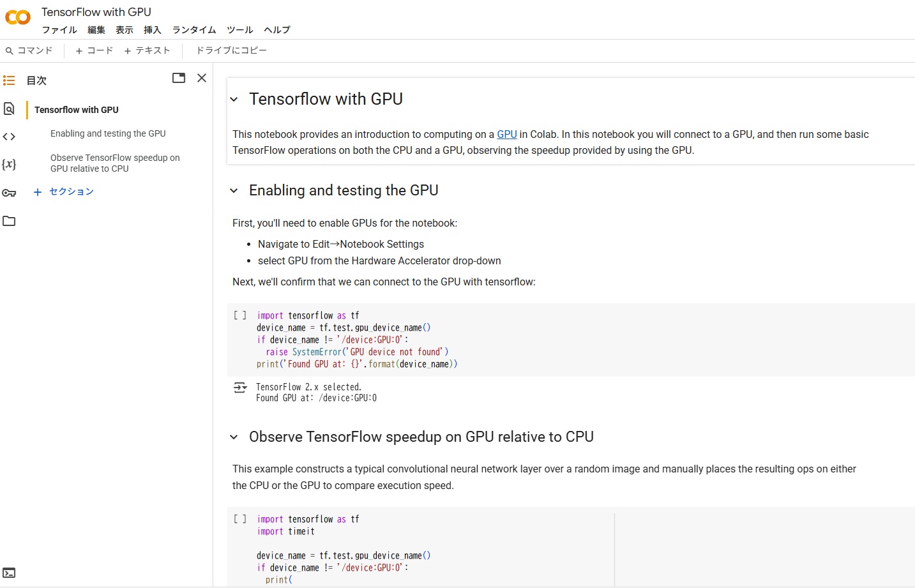Open the secrets key sidebar icon
915x588 pixels.
pyautogui.click(x=9, y=193)
